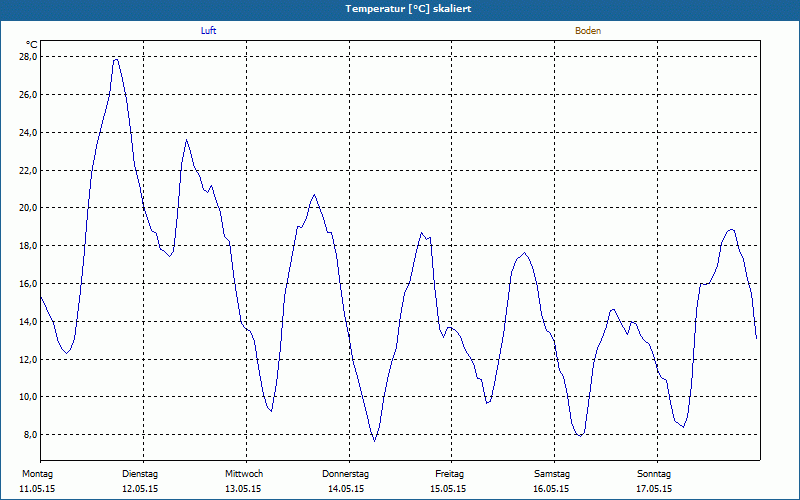Select the 12,0 axis label
This screenshot has width=800, height=500.
click(x=29, y=359)
